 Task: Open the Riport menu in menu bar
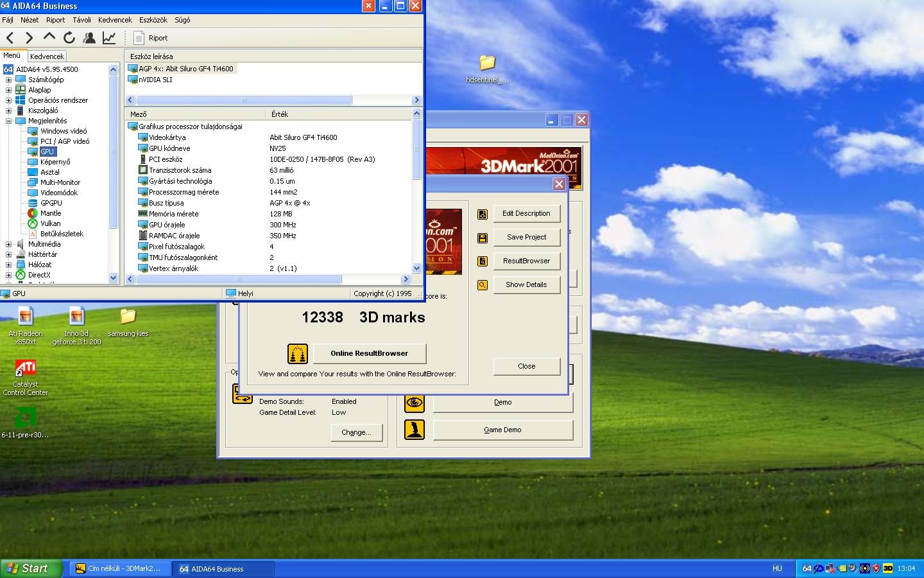pos(55,20)
